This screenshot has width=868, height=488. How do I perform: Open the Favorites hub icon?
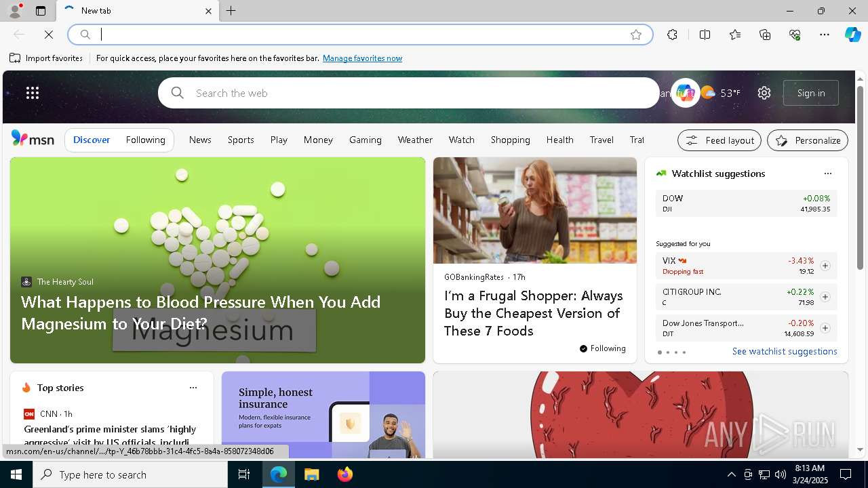tap(735, 35)
